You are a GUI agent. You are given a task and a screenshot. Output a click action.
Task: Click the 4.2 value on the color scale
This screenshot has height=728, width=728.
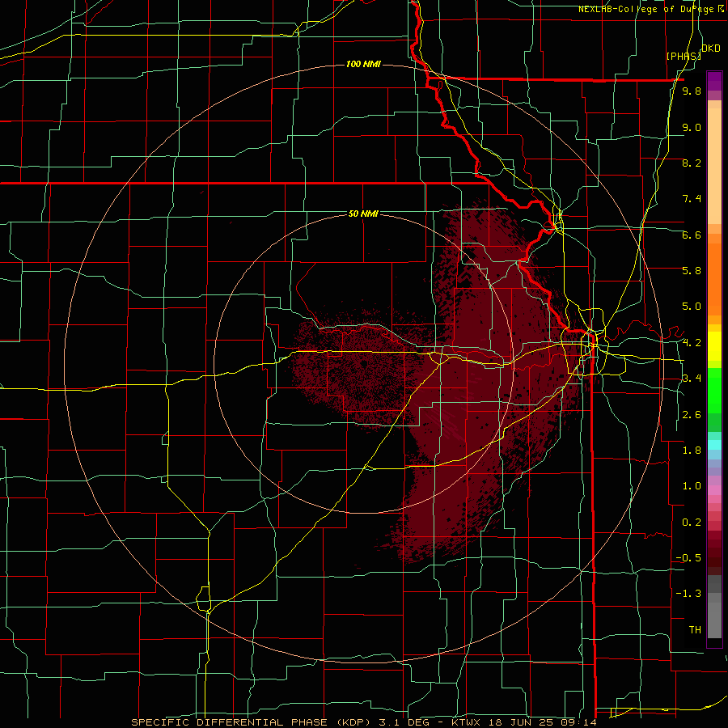tap(692, 343)
